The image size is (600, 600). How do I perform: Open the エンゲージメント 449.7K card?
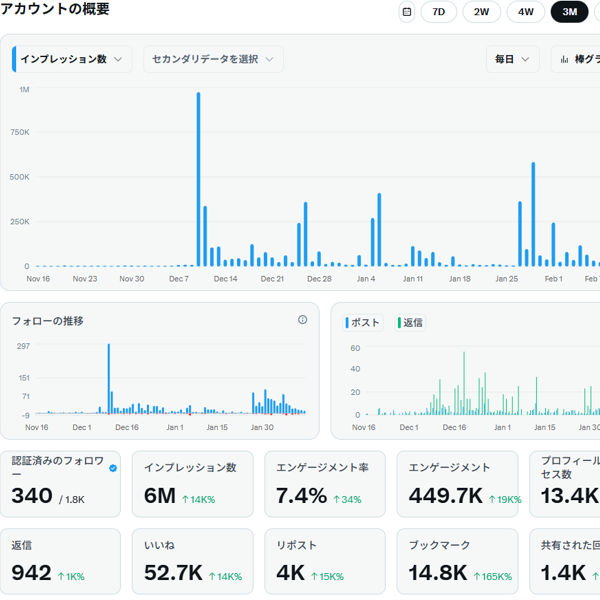click(x=457, y=484)
